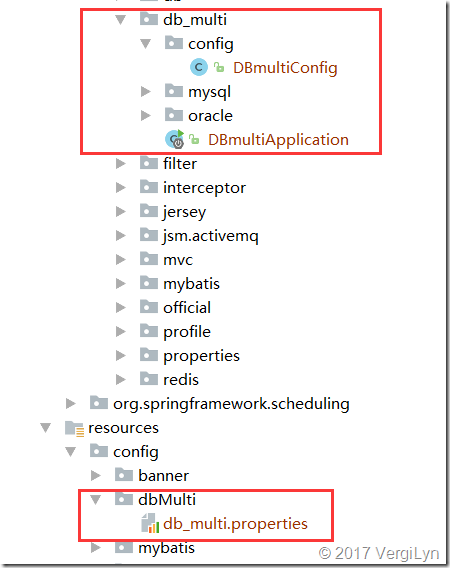Expand the profile package arrow
Image resolution: width=450 pixels, height=568 pixels.
[121, 331]
